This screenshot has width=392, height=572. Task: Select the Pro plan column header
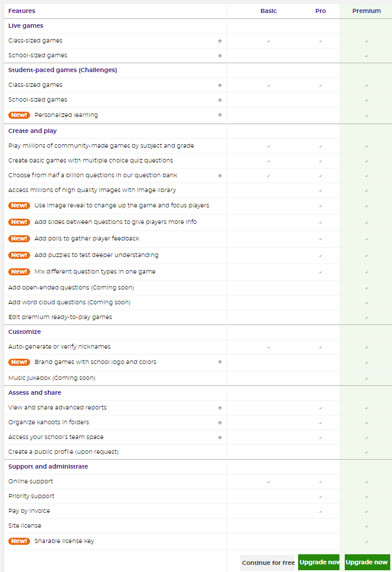pos(321,11)
